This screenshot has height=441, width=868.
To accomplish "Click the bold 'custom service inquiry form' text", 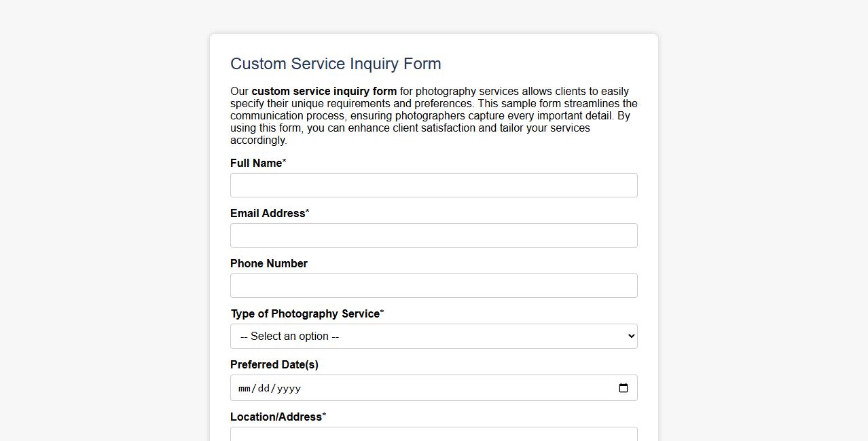I will (x=324, y=91).
